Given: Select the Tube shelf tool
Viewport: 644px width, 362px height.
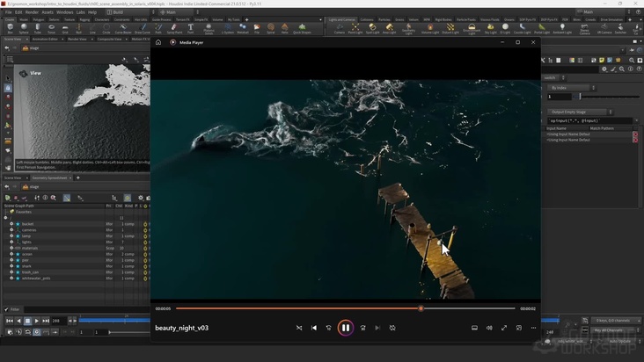Looking at the screenshot, I should [37, 28].
